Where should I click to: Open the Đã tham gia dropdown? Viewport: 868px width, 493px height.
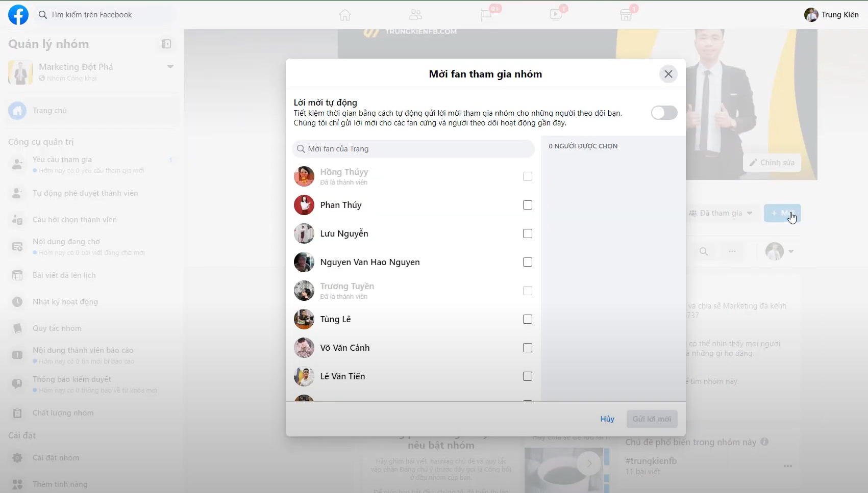click(721, 213)
